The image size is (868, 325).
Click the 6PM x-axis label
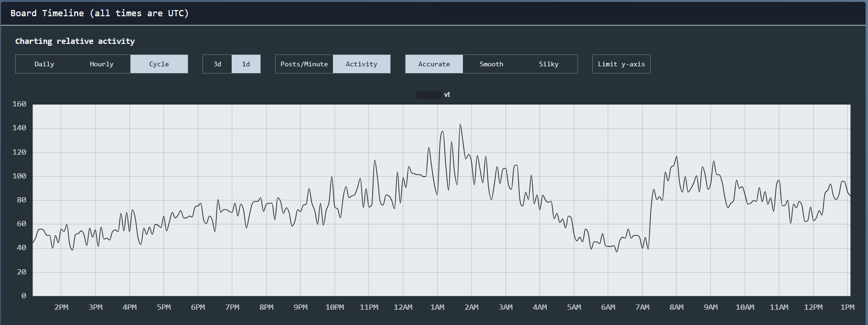[x=198, y=307]
